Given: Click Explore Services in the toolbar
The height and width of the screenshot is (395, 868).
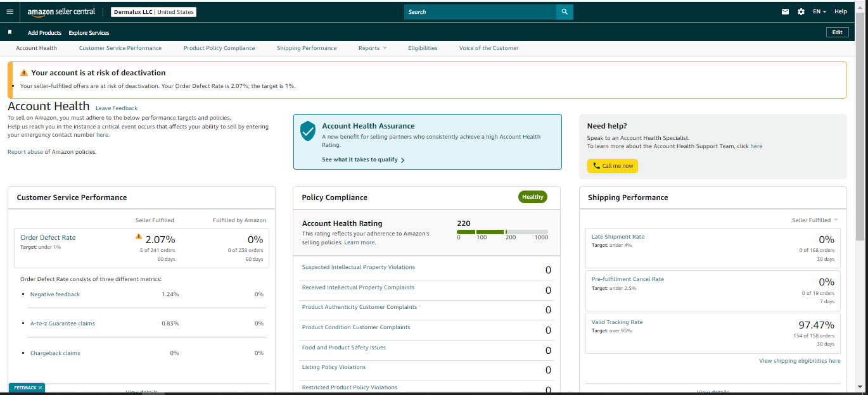Looking at the screenshot, I should click(x=89, y=33).
